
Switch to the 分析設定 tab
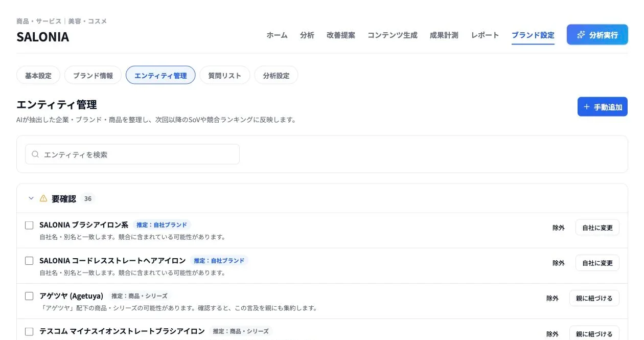276,75
